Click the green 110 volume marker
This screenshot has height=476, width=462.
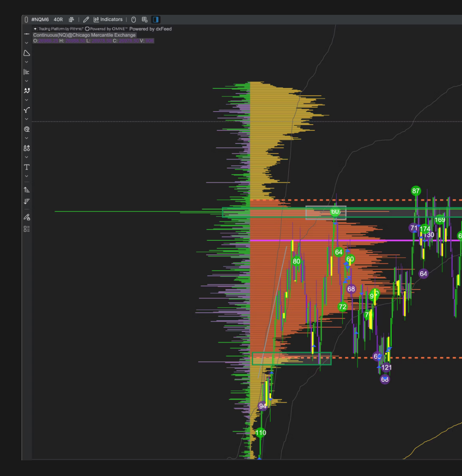coord(261,433)
